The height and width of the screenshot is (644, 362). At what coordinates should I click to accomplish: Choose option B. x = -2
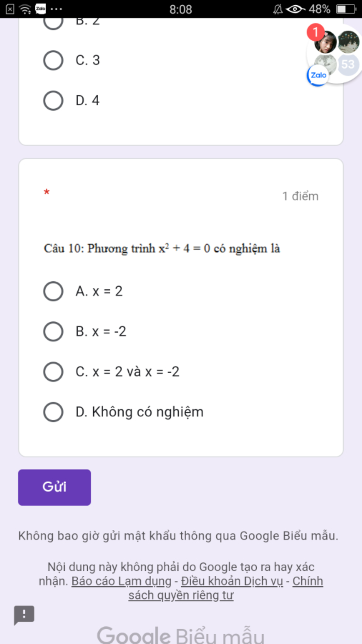coord(85,332)
